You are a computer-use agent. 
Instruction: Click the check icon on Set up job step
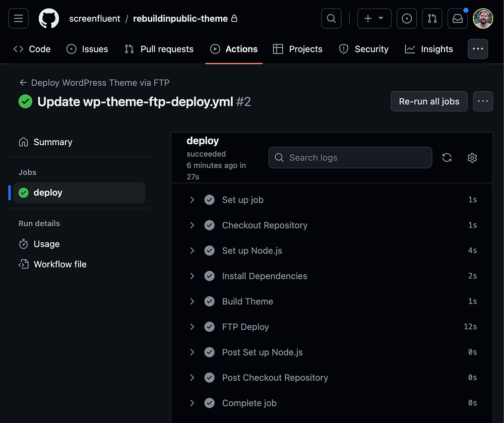click(x=210, y=200)
